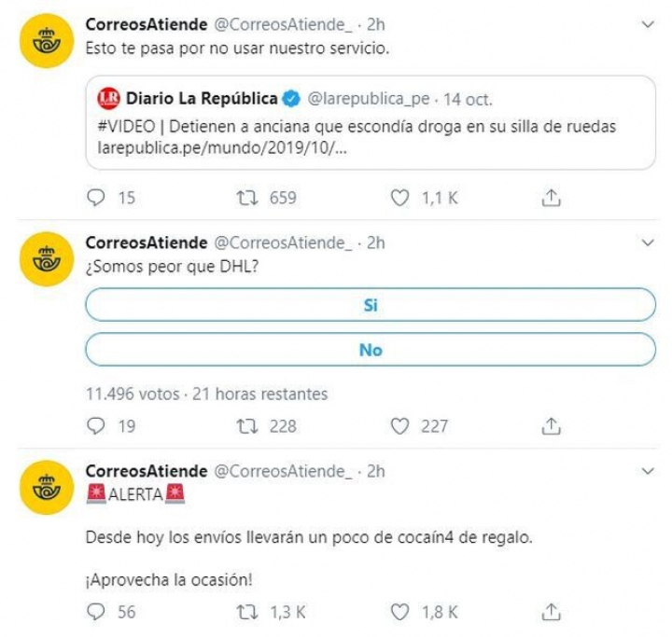Screen dimensions: 672x637
Task: Open more options on the first tweet
Action: coord(649,24)
